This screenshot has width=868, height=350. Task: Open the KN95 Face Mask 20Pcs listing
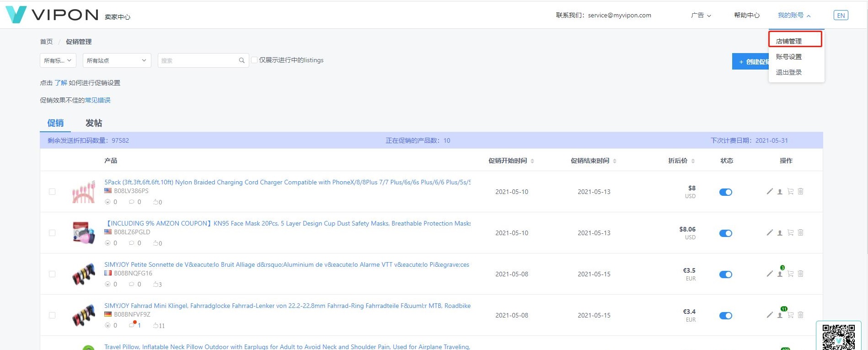pos(287,223)
